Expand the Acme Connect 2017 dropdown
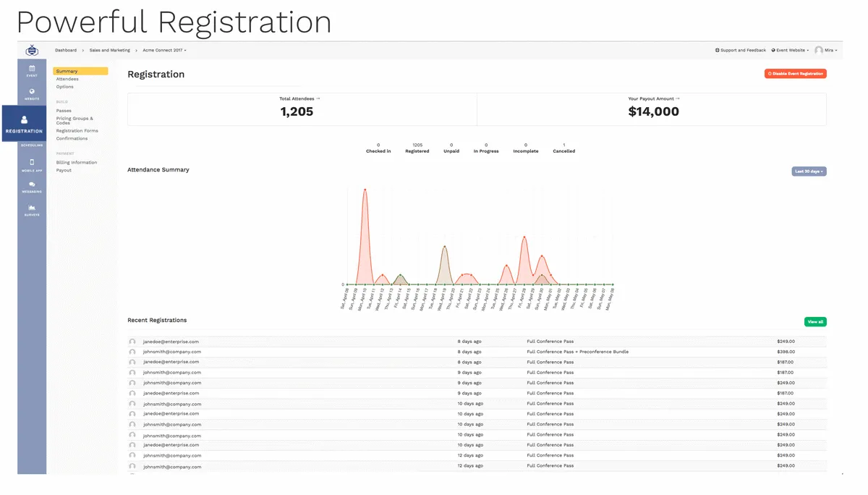The width and height of the screenshot is (868, 495). click(x=164, y=51)
